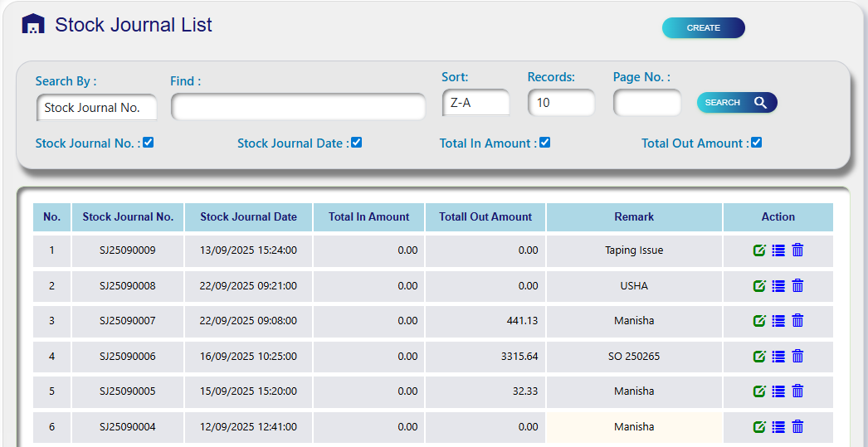Image resolution: width=868 pixels, height=447 pixels.
Task: Toggle the Stock Journal Date checkbox
Action: [357, 143]
